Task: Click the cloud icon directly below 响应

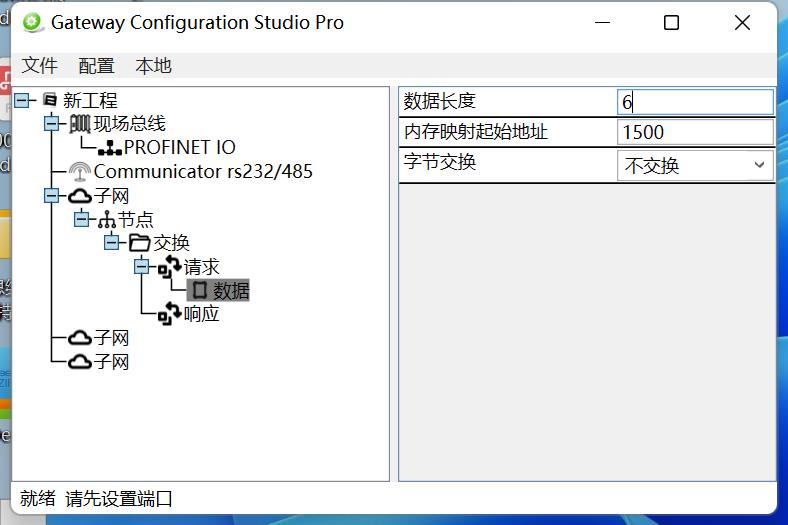Action: pyautogui.click(x=80, y=338)
